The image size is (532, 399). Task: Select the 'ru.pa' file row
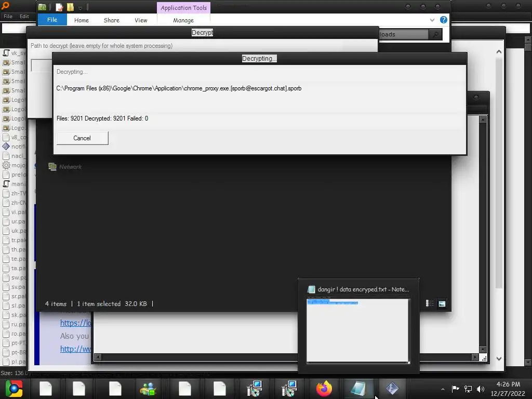pyautogui.click(x=14, y=324)
